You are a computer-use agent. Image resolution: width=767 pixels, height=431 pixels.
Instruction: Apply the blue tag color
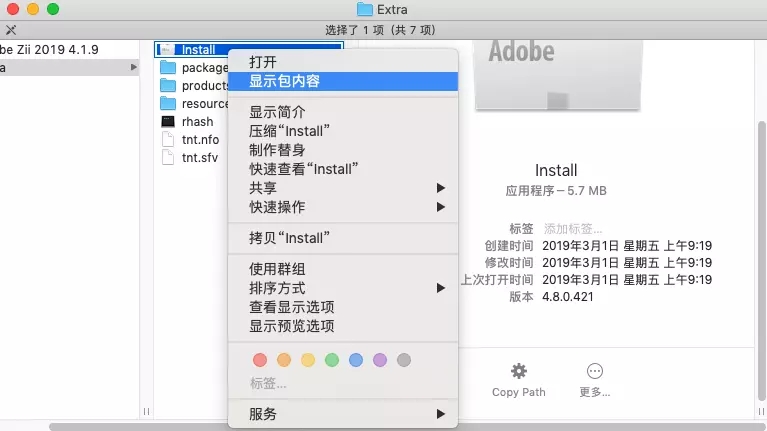(356, 360)
